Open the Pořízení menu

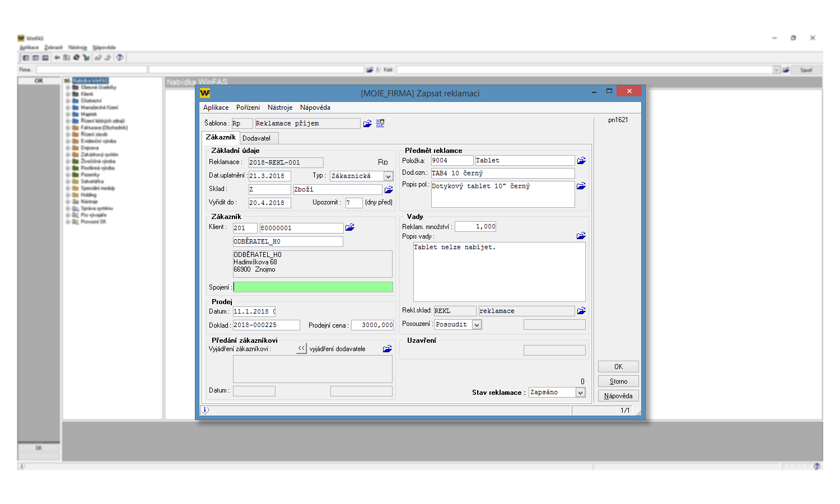pos(248,108)
